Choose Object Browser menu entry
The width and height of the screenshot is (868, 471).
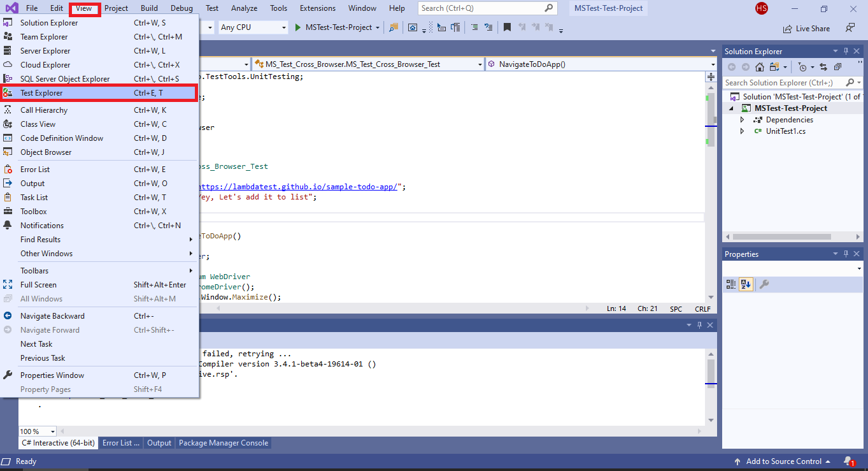[100, 152]
